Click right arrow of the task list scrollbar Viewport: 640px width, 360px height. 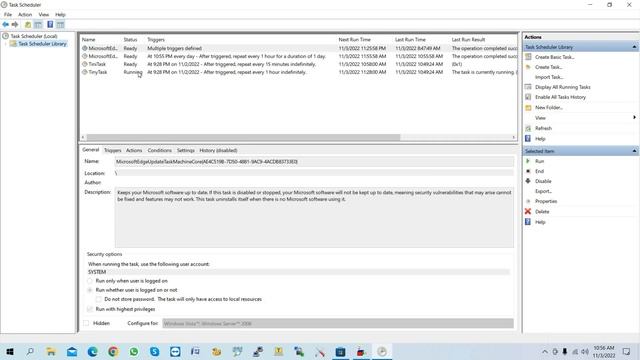coord(513,137)
